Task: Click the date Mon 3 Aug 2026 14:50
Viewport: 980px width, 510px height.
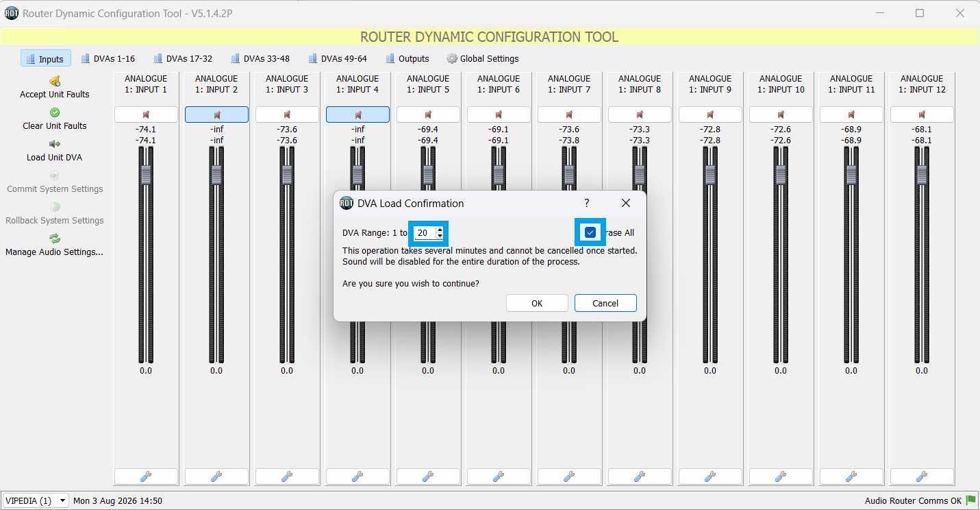Action: point(118,501)
